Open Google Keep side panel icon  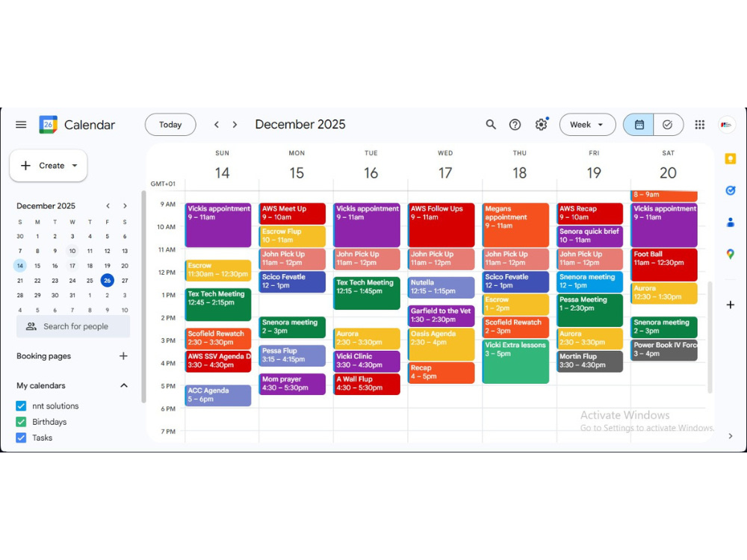(730, 159)
